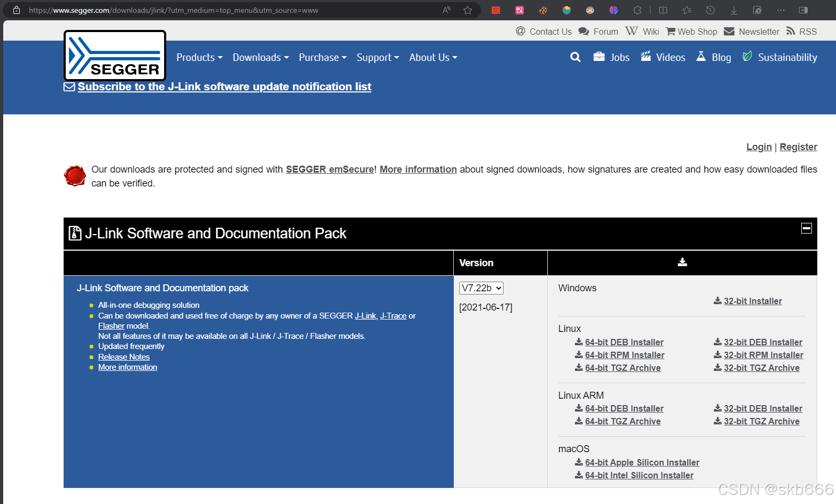The width and height of the screenshot is (836, 504).
Task: Click the red emSecure seal icon
Action: tap(75, 176)
